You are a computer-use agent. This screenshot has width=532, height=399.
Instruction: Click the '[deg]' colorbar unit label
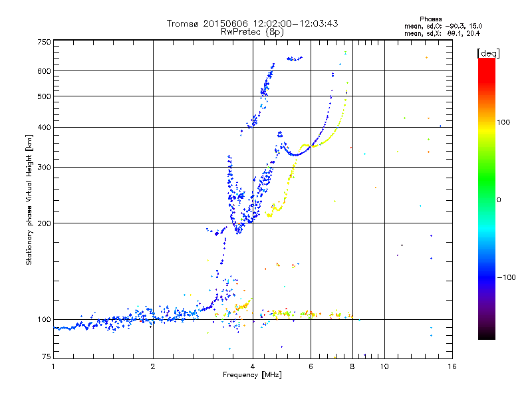(488, 53)
